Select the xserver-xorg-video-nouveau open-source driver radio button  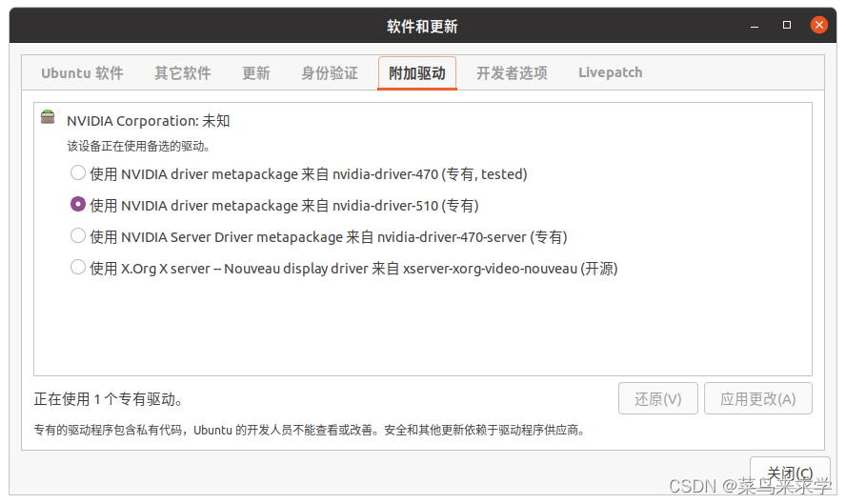78,267
